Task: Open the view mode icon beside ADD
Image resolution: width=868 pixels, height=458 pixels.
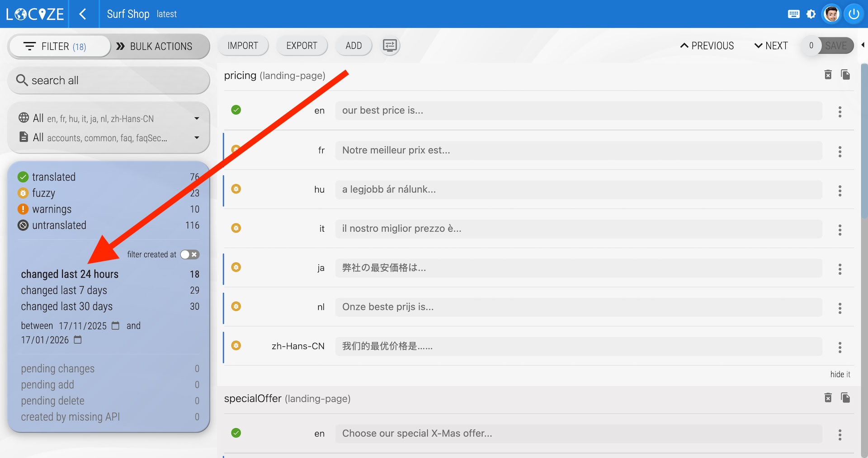Action: point(390,46)
